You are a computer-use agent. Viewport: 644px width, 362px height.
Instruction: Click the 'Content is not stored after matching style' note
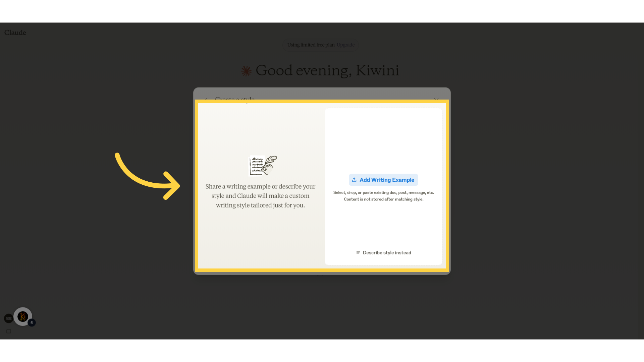pyautogui.click(x=383, y=199)
